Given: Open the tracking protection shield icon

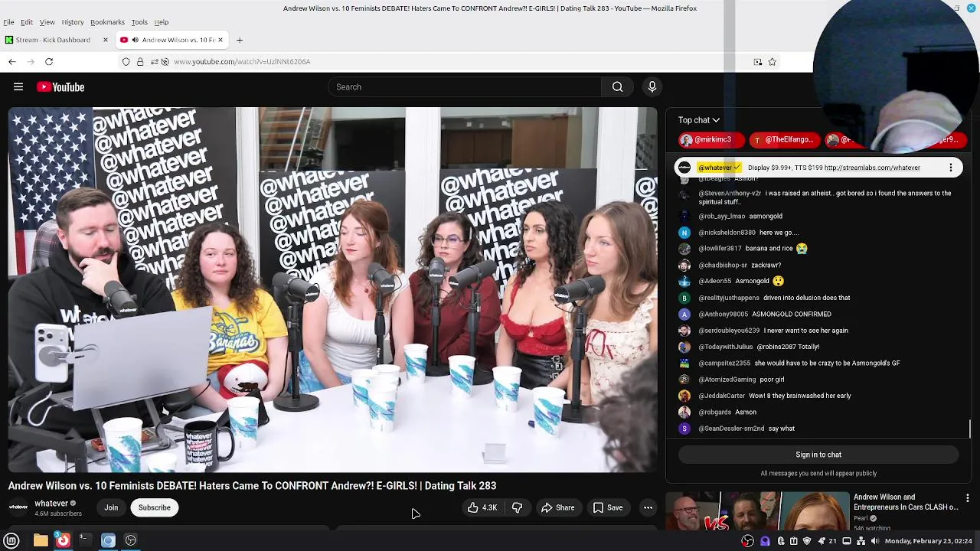Looking at the screenshot, I should [126, 61].
